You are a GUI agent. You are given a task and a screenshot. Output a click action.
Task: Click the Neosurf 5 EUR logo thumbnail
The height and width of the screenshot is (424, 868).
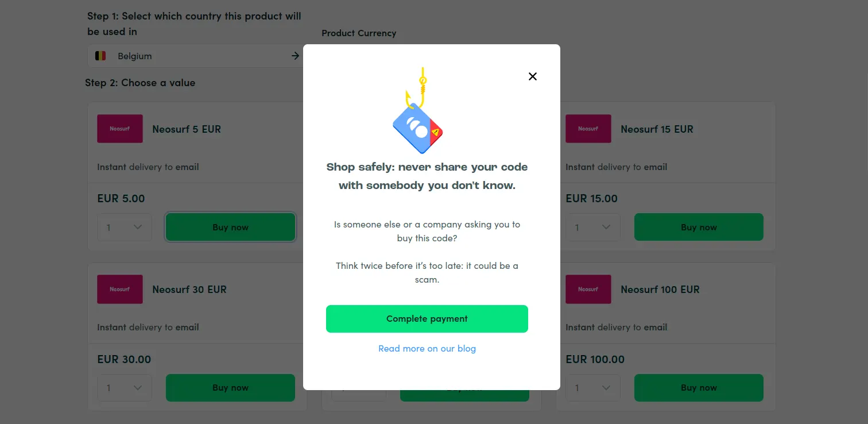tap(120, 129)
